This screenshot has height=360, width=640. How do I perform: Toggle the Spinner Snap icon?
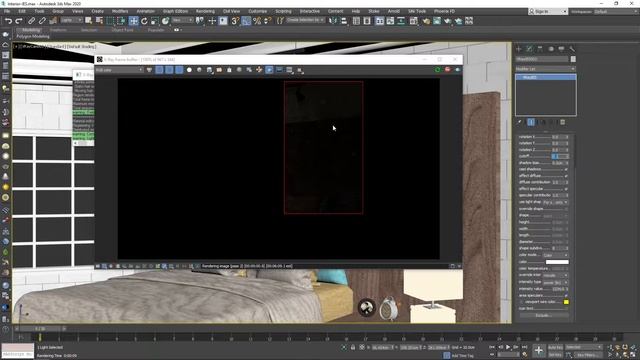pyautogui.click(x=267, y=21)
